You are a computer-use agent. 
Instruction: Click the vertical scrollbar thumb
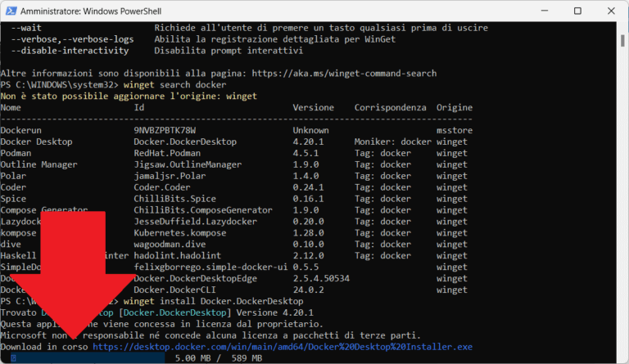[622, 41]
